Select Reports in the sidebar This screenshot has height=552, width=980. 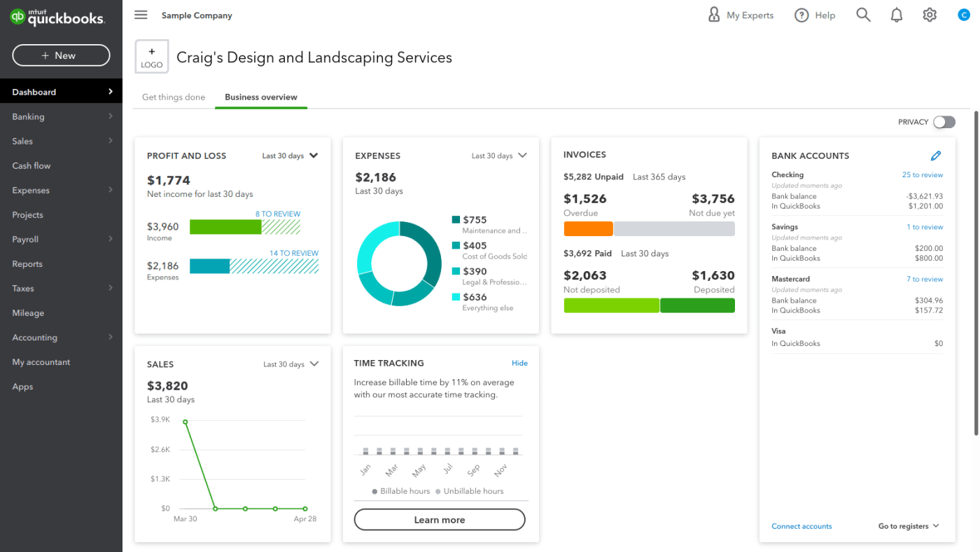click(27, 263)
